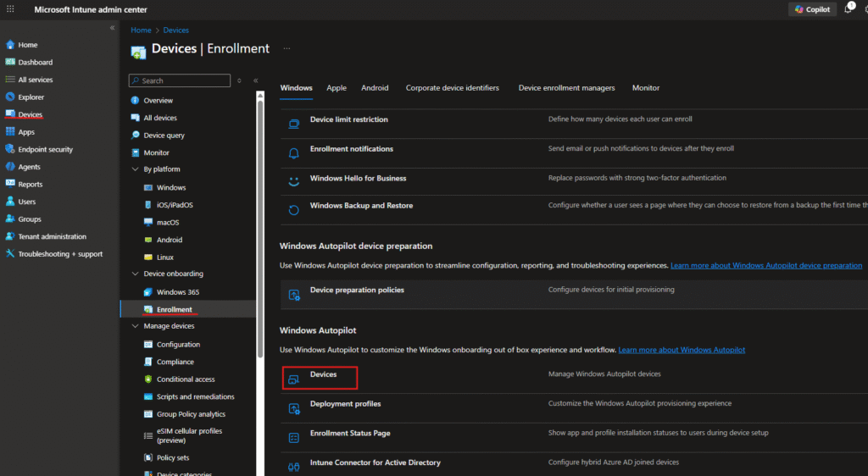Open the notifications bell icon

coord(849,9)
